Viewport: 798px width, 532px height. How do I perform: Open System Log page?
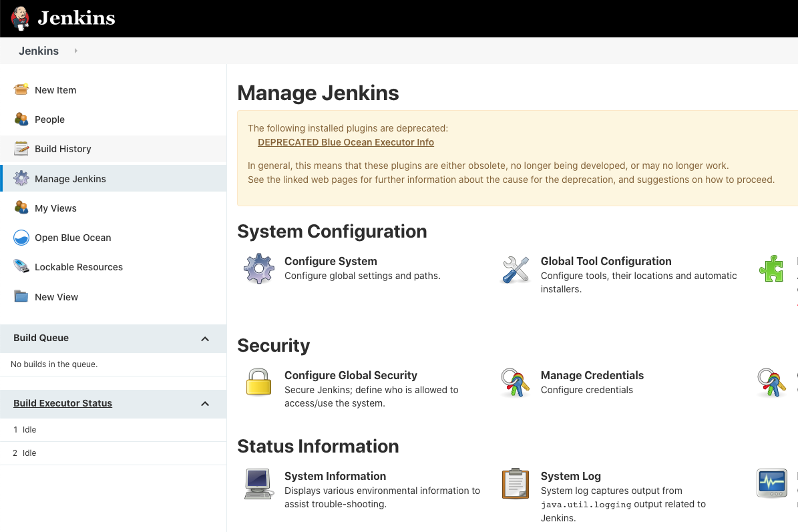[x=570, y=476]
